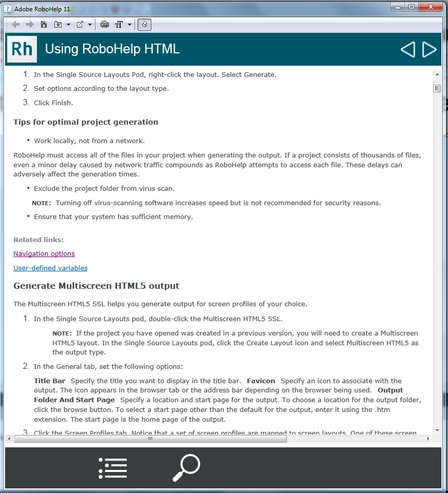The image size is (448, 493).
Task: Click the vertical scrollbar down arrow
Action: coord(437,430)
